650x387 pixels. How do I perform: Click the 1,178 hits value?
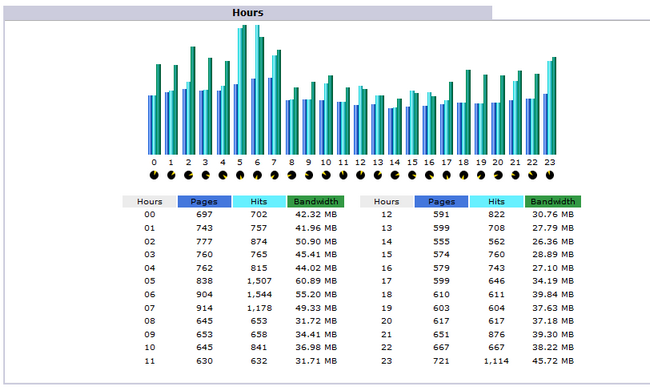(x=259, y=308)
